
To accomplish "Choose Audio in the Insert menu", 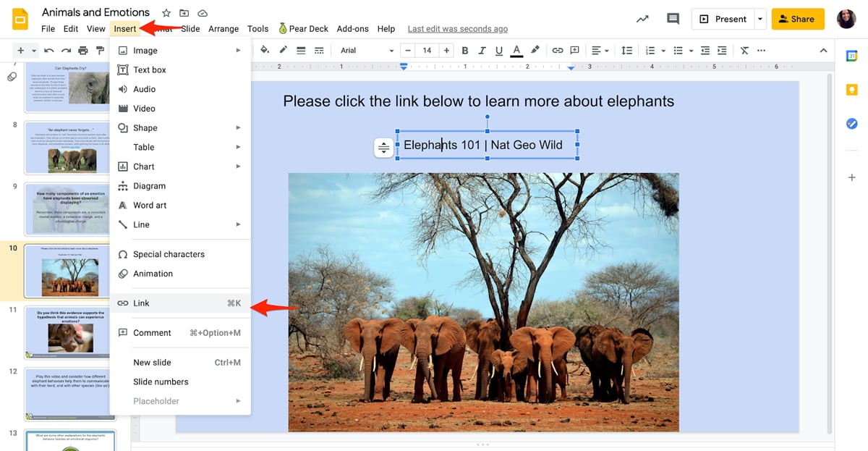I will [179, 89].
